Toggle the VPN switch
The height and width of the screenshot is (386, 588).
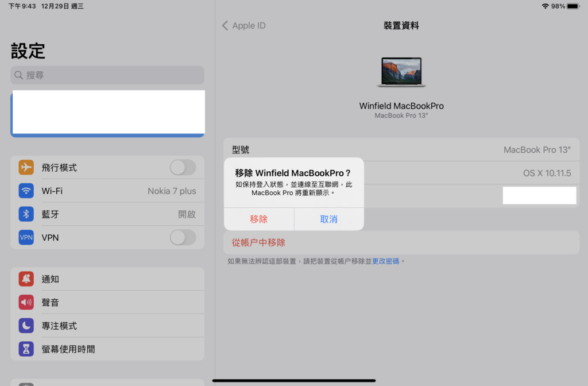coord(183,237)
